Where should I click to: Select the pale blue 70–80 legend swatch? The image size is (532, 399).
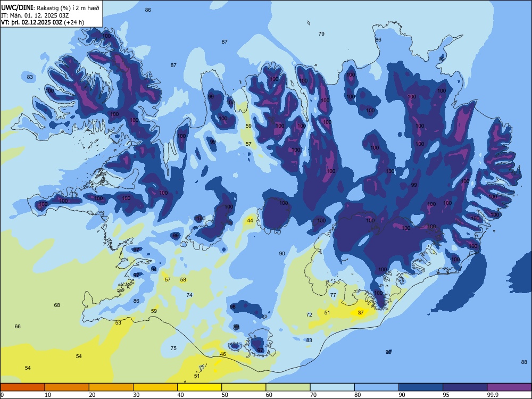point(332,387)
